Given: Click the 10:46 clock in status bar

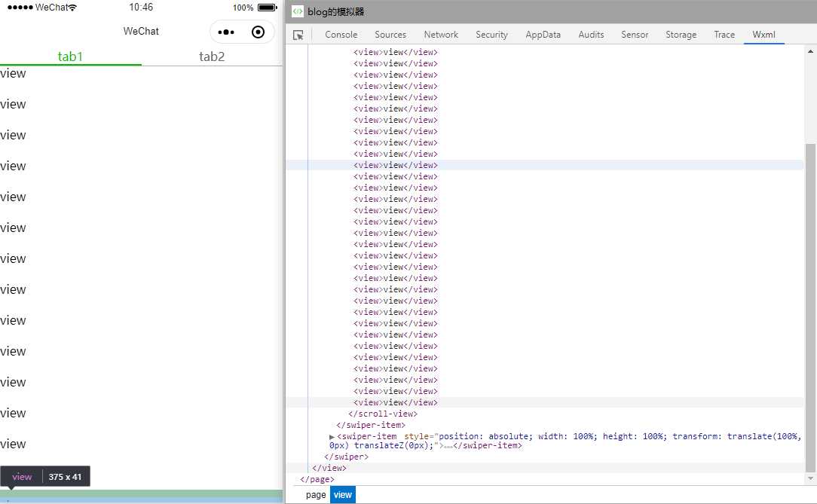Looking at the screenshot, I should tap(141, 8).
